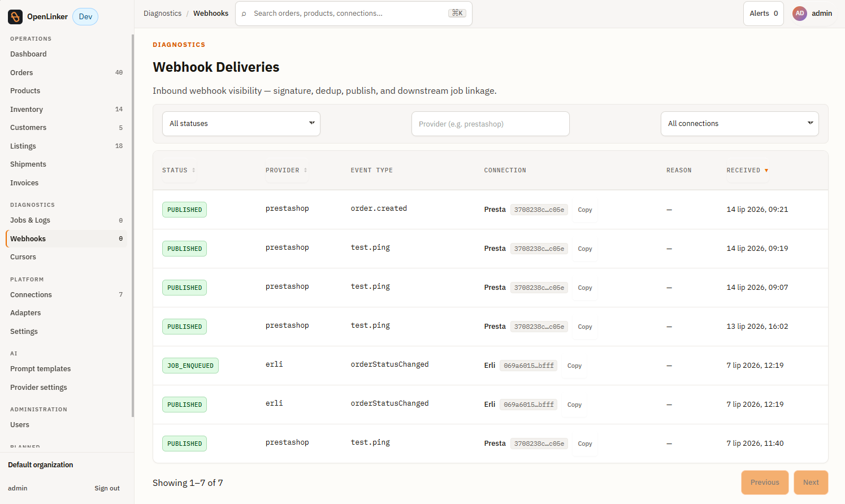Click connection ID chip in order.created row
Viewport: 845px width, 504px height.
tap(539, 210)
